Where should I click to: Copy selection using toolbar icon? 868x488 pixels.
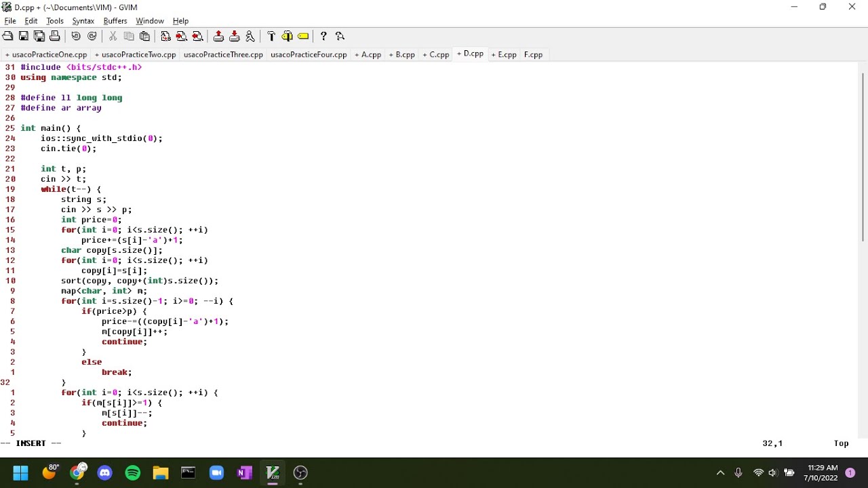pos(129,36)
